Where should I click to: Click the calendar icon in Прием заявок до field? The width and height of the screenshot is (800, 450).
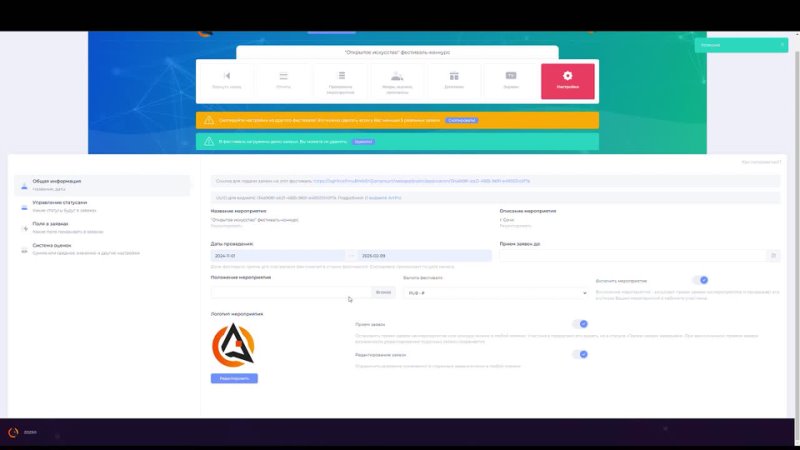pyautogui.click(x=773, y=256)
